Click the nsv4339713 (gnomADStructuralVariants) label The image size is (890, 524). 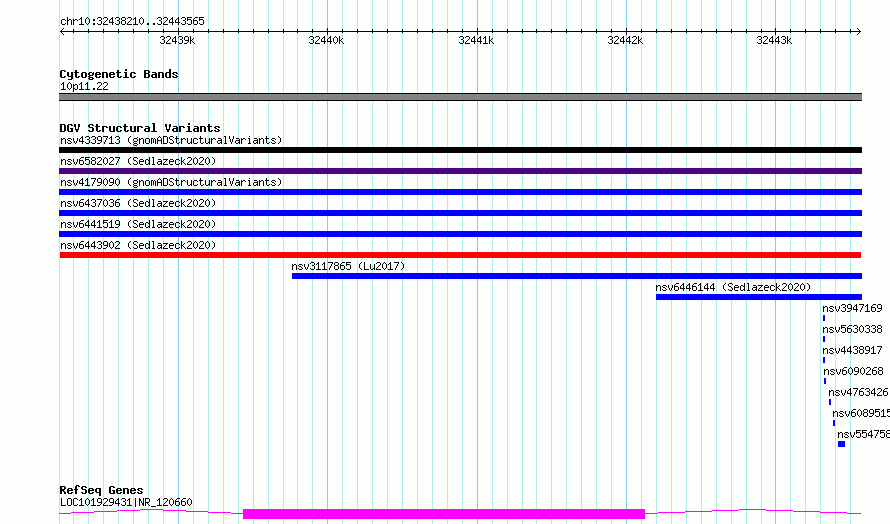171,140
